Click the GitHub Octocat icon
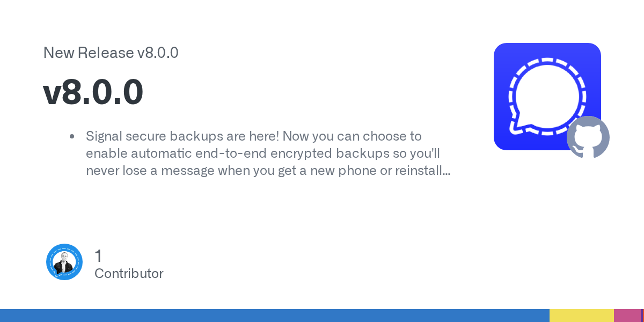Viewport: 644px width, 322px height. coord(588,137)
